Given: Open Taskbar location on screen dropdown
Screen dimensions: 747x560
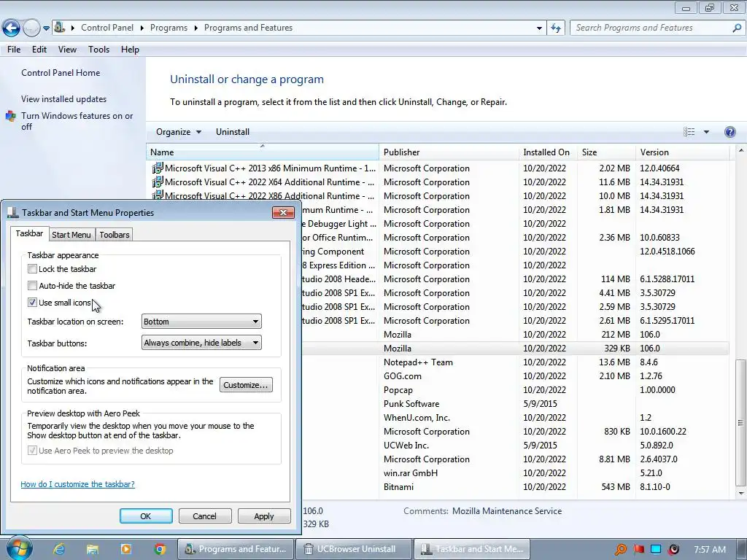Looking at the screenshot, I should tap(201, 322).
